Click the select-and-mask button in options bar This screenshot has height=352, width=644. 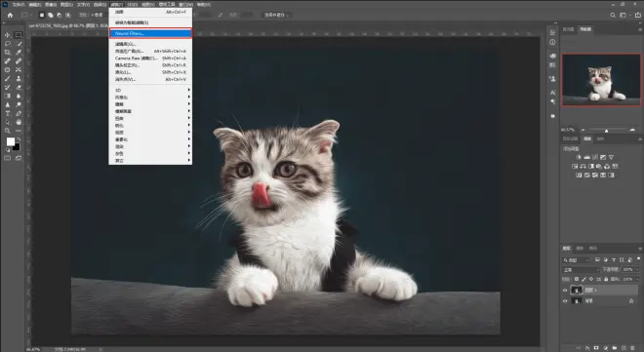[x=277, y=15]
